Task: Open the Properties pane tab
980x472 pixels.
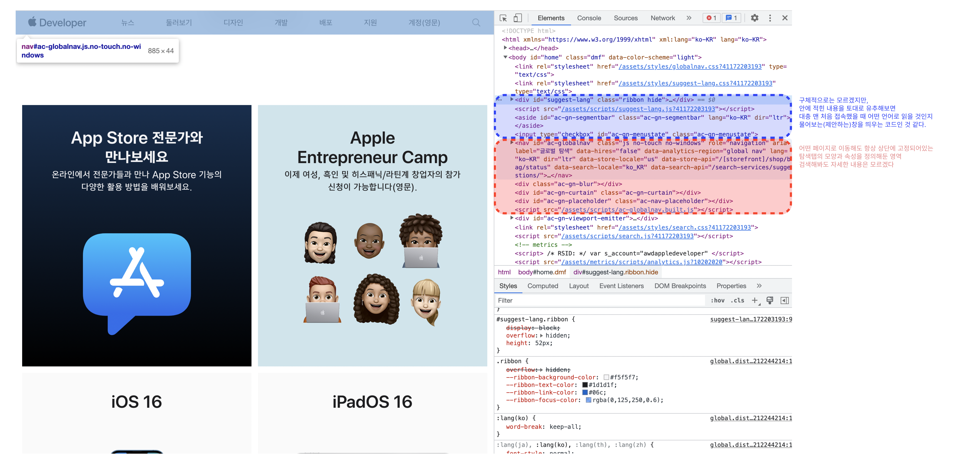Action: [x=731, y=286]
